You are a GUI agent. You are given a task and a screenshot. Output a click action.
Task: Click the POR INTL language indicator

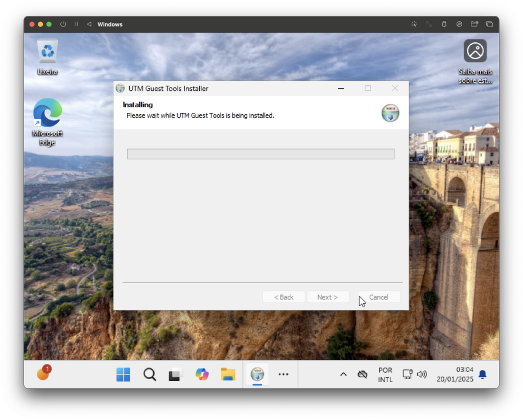pos(385,375)
